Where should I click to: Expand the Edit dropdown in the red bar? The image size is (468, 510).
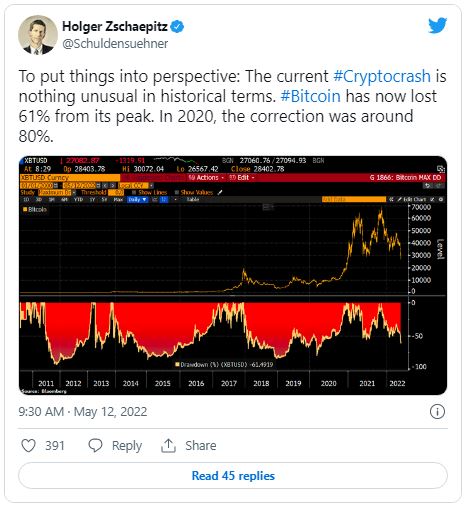tap(242, 178)
